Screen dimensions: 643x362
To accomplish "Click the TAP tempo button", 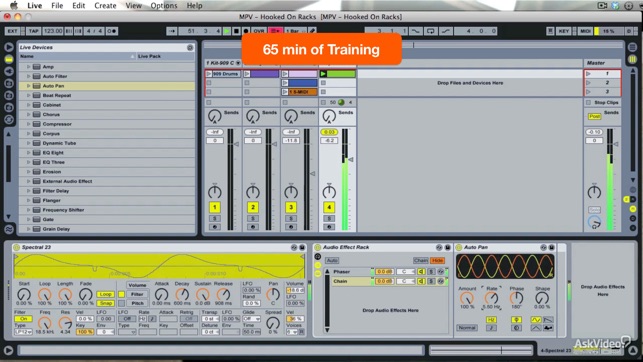I will click(x=33, y=31).
